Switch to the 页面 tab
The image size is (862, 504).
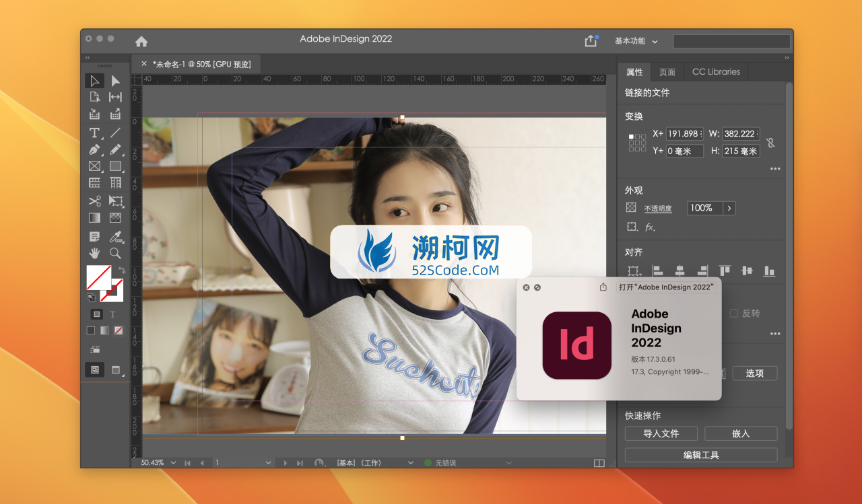667,72
